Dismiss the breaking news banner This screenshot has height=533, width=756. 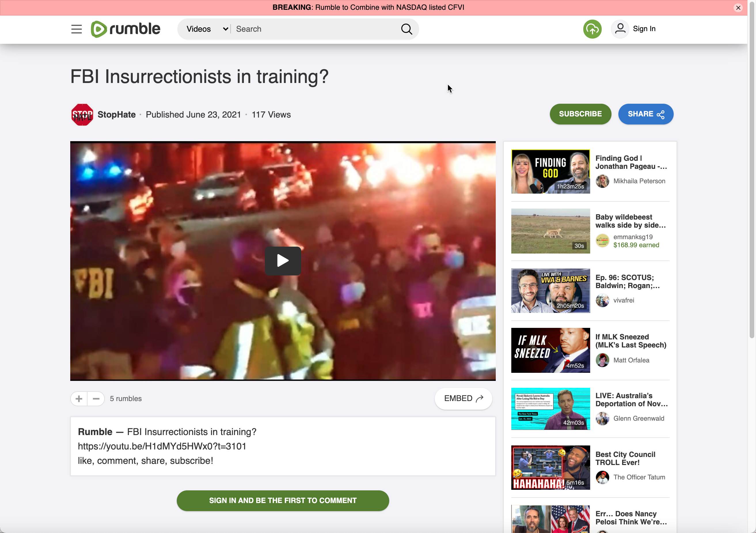click(738, 7)
